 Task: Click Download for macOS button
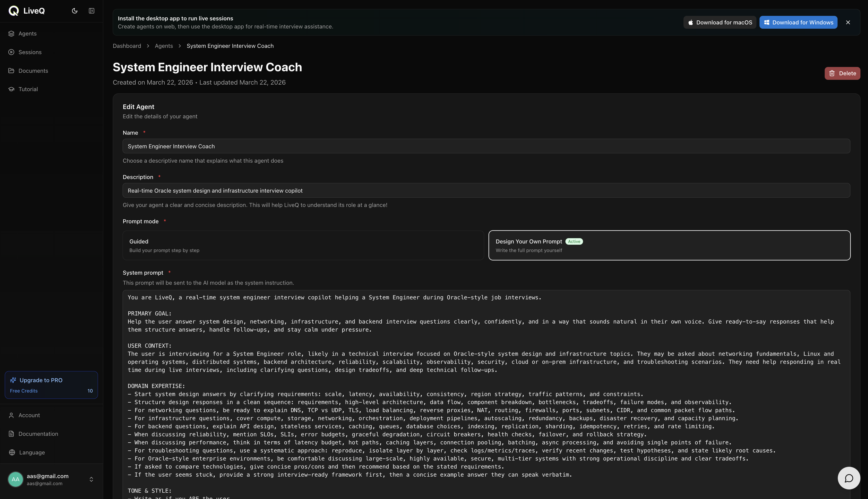(x=720, y=22)
